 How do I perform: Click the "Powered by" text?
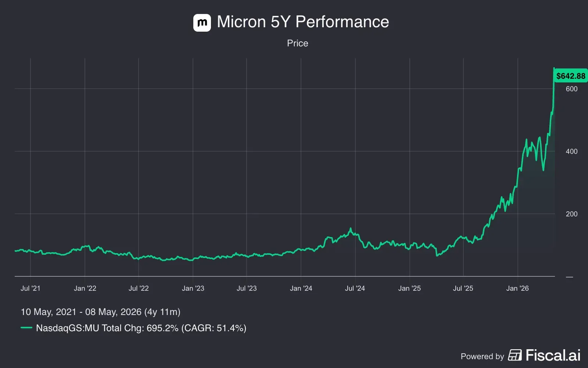pyautogui.click(x=482, y=356)
